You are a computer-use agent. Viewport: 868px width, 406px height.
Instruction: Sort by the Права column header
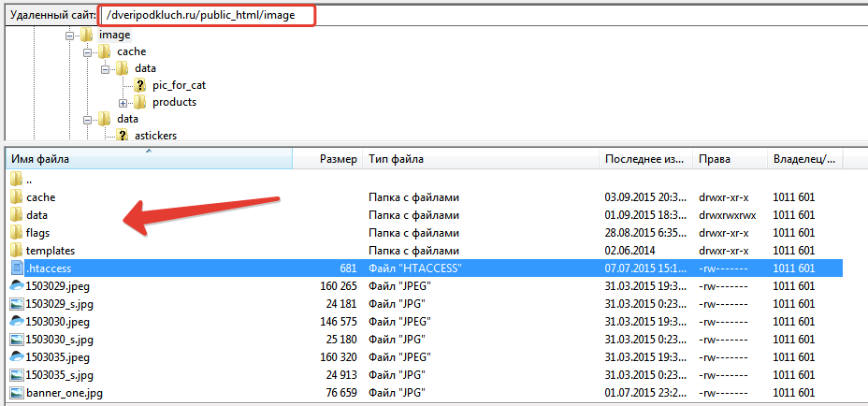730,160
